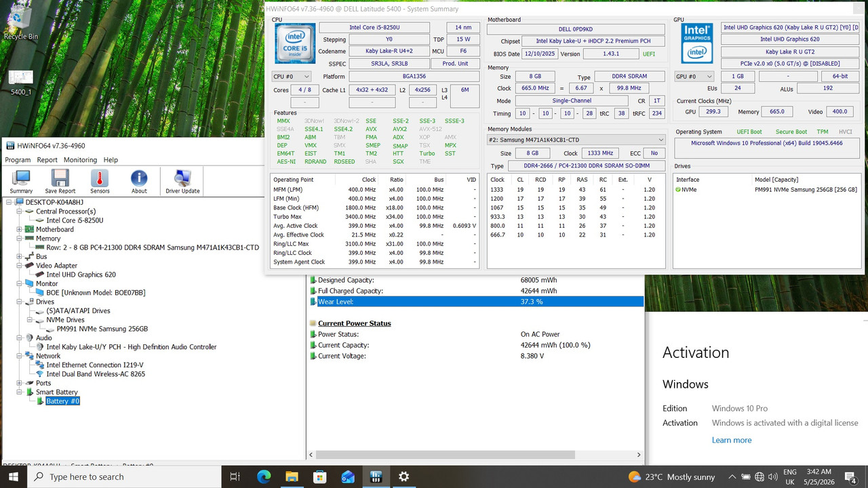The height and width of the screenshot is (488, 868).
Task: Click the Learn more activation link
Action: coord(732,440)
